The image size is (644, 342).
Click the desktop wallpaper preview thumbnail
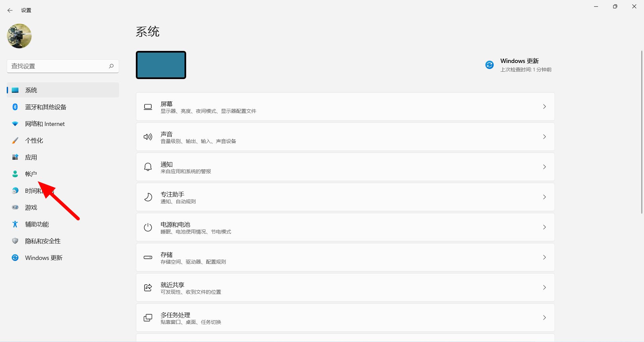[x=161, y=65]
